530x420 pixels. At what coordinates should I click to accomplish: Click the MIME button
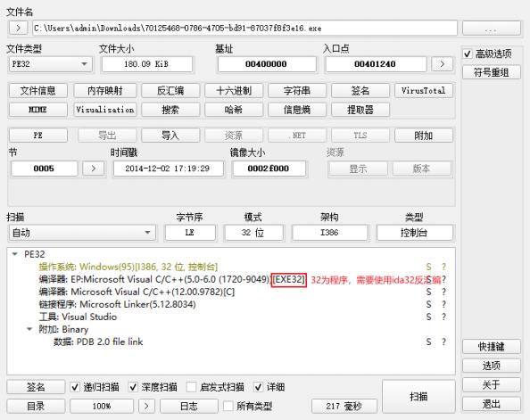(37, 110)
